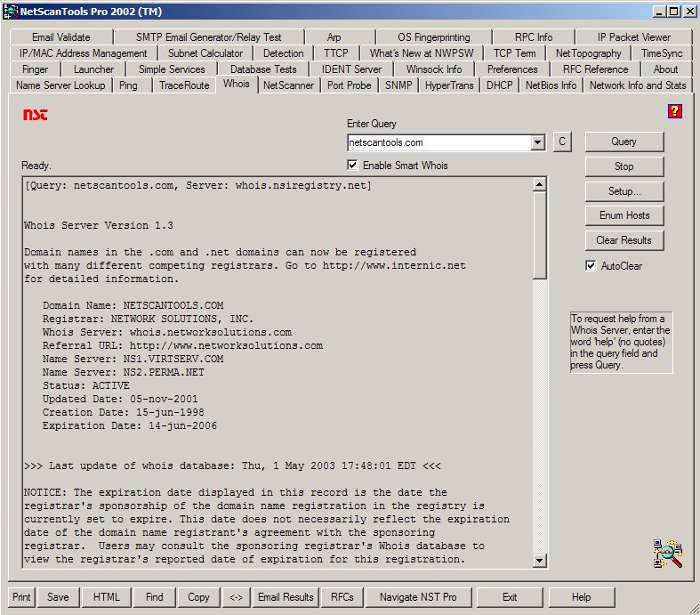Select the Subnet Calculator tab
Screen dimensions: 700x615
tap(205, 53)
